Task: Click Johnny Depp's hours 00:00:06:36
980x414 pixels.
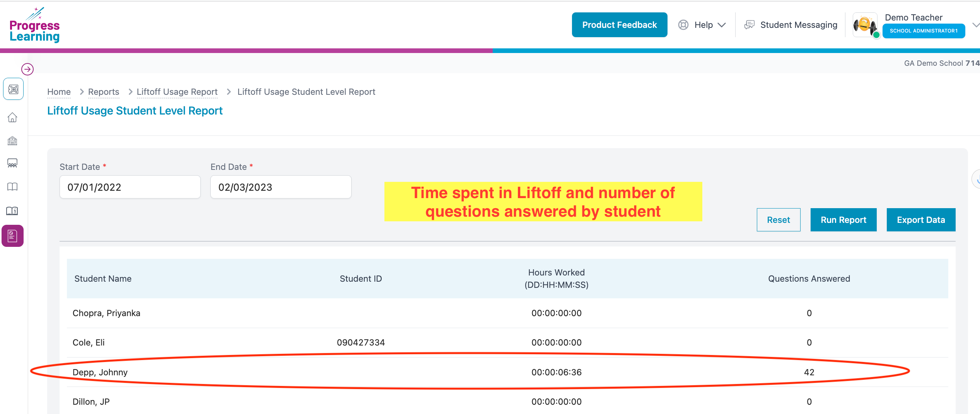Action: (x=557, y=372)
